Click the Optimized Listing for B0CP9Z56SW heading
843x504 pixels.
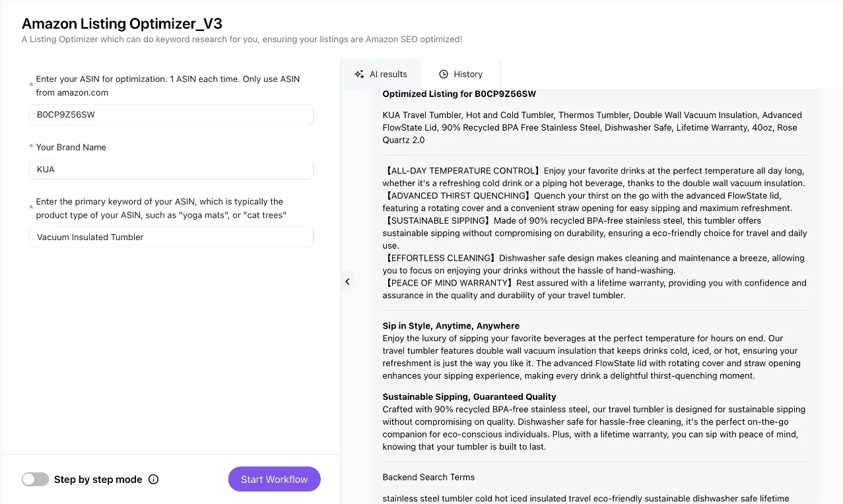tap(459, 94)
